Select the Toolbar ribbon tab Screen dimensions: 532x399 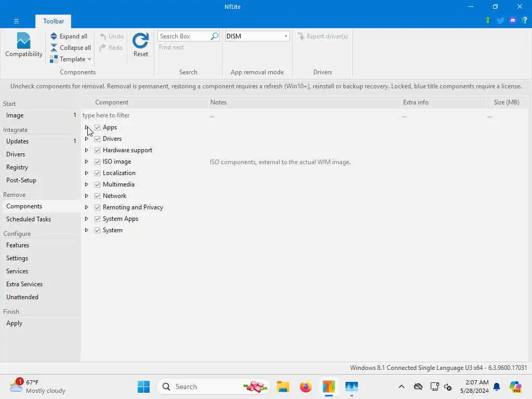(54, 21)
